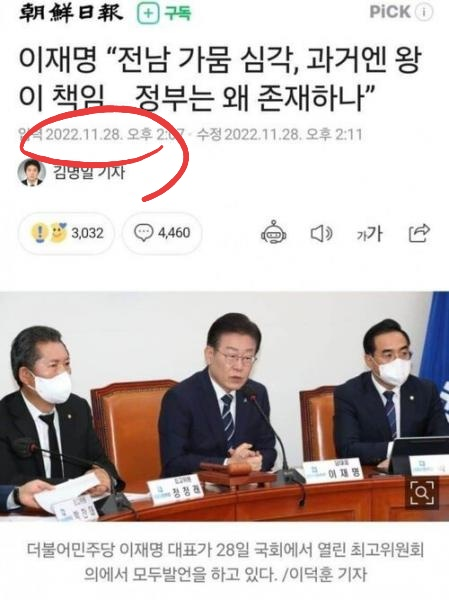Share the article via the share icon

[x=419, y=233]
